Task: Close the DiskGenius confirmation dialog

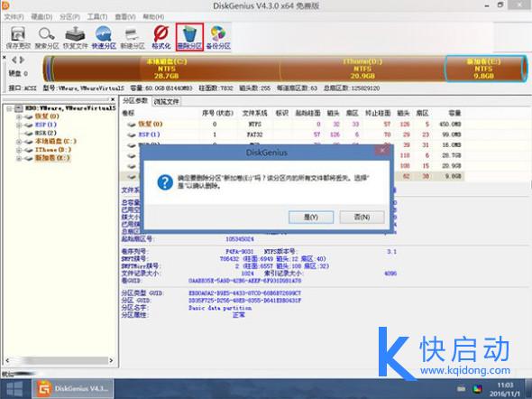Action: click(382, 151)
